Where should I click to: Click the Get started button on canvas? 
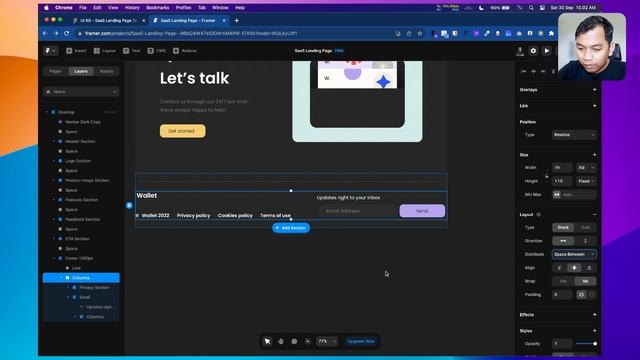[x=182, y=131]
